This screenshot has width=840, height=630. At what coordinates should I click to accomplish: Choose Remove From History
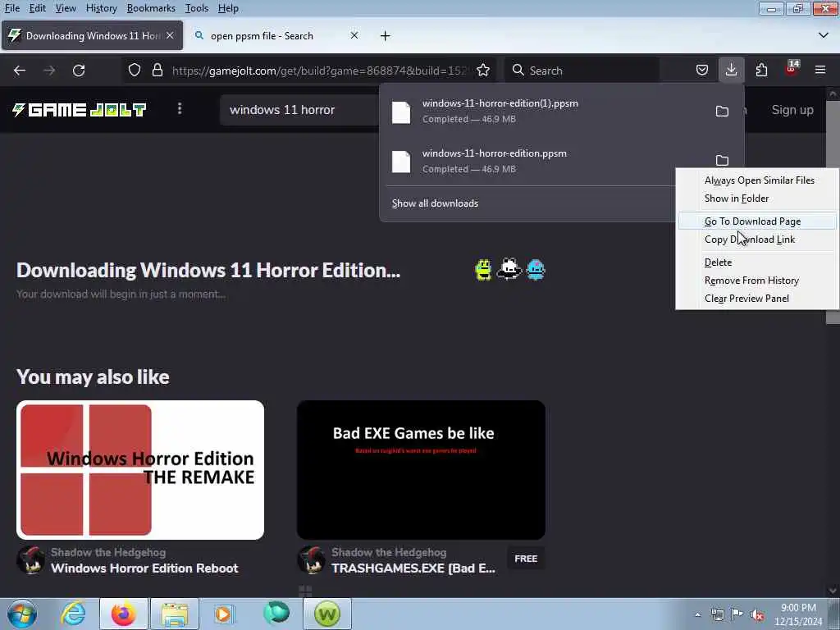(757, 281)
